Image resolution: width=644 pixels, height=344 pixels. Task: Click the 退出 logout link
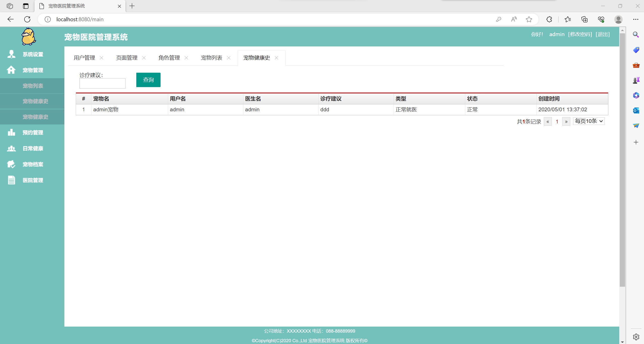pos(603,34)
